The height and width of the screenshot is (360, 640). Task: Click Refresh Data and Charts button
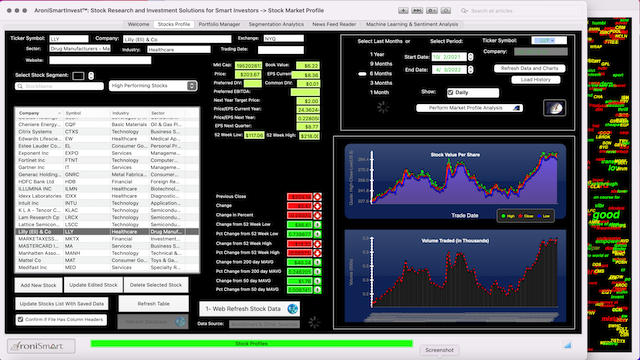529,68
